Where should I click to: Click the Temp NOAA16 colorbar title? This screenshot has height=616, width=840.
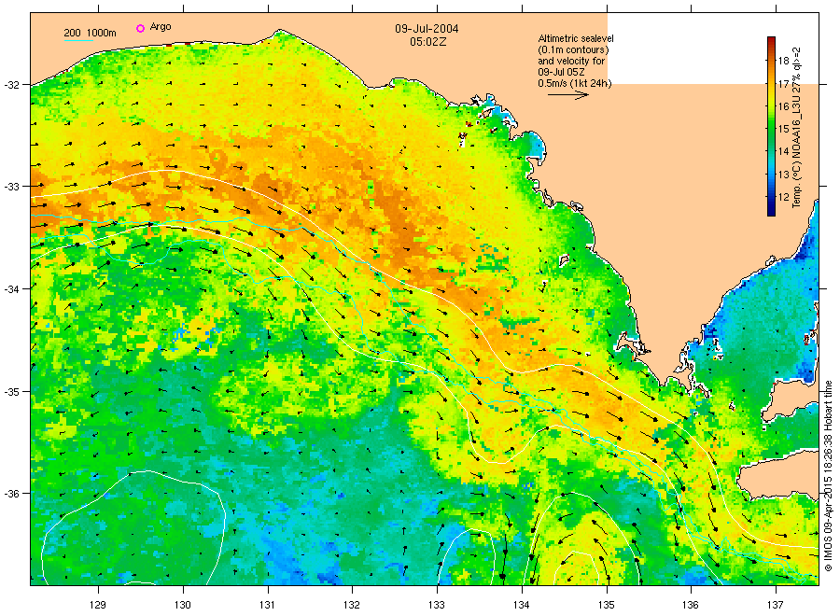[797, 128]
